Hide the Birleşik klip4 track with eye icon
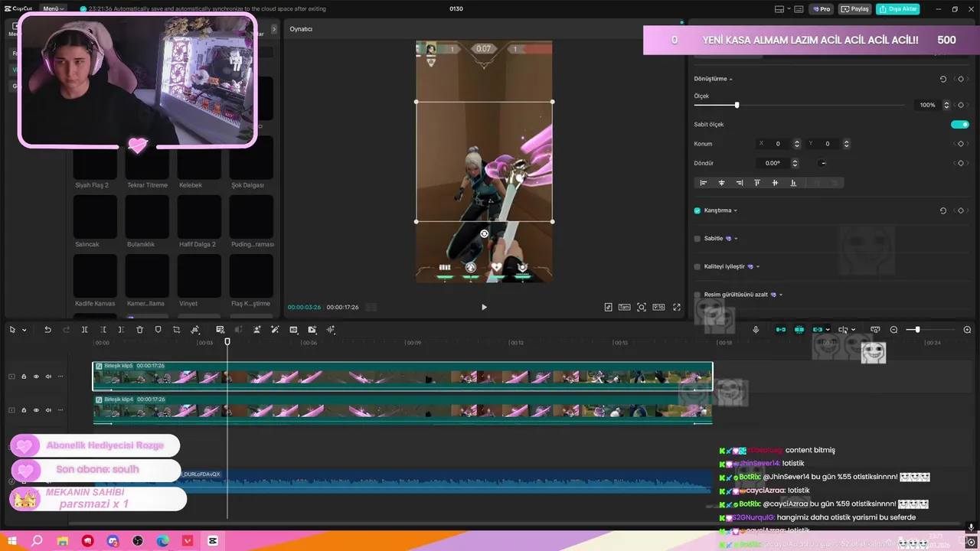 pos(36,410)
